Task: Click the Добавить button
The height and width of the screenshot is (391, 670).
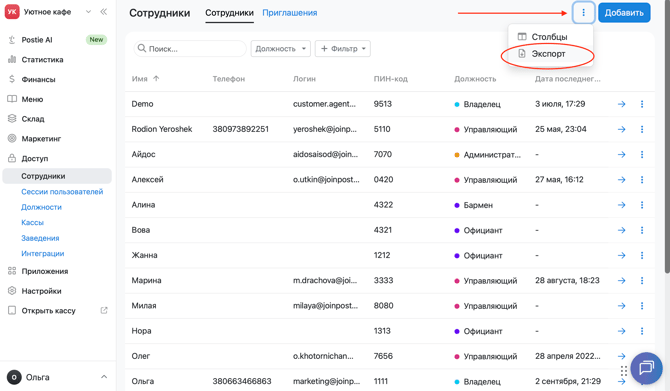Action: (624, 12)
